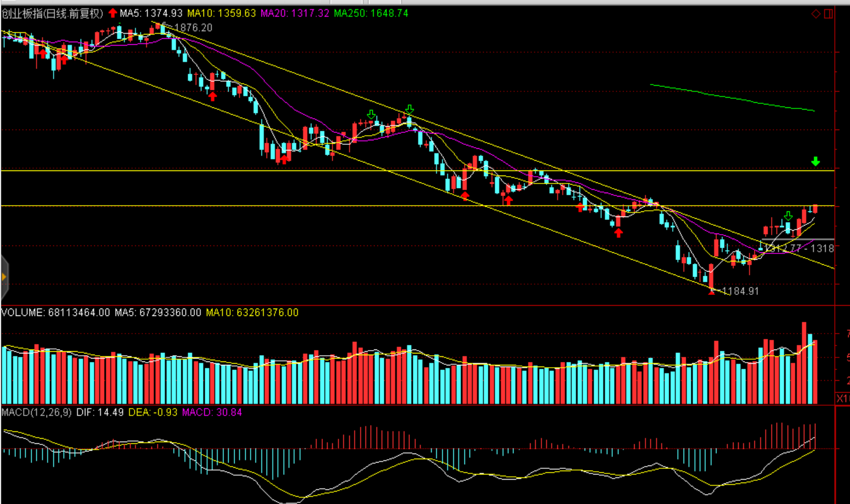Click the red diamond icon at top right

815,14
